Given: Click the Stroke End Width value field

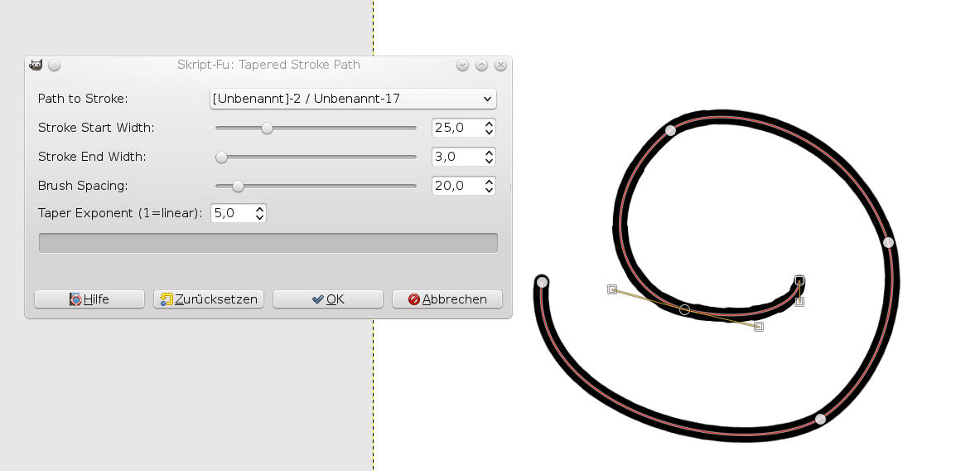Looking at the screenshot, I should coord(457,157).
